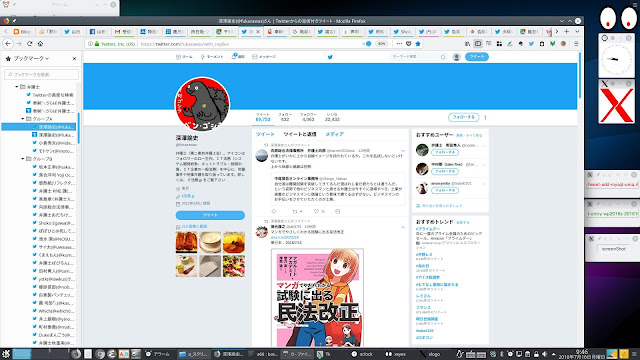Collapse the グループA bookmark folder
The image size is (640, 360).
[23, 119]
